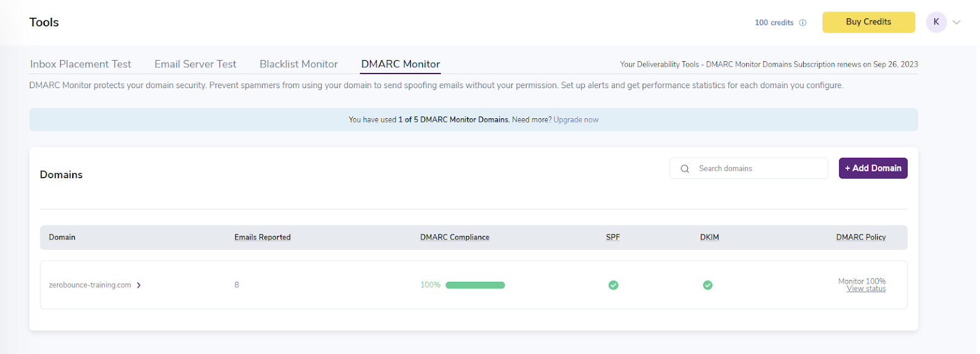Screen dimensions: 980x354
Task: Sort by DMARC Compliance column
Action: tap(454, 237)
